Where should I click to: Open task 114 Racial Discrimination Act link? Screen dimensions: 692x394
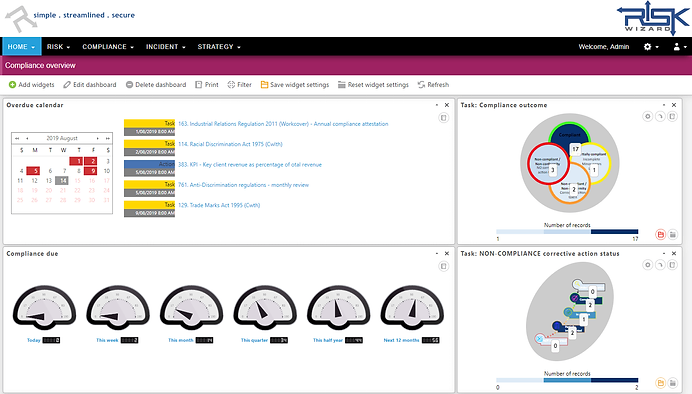(230, 144)
